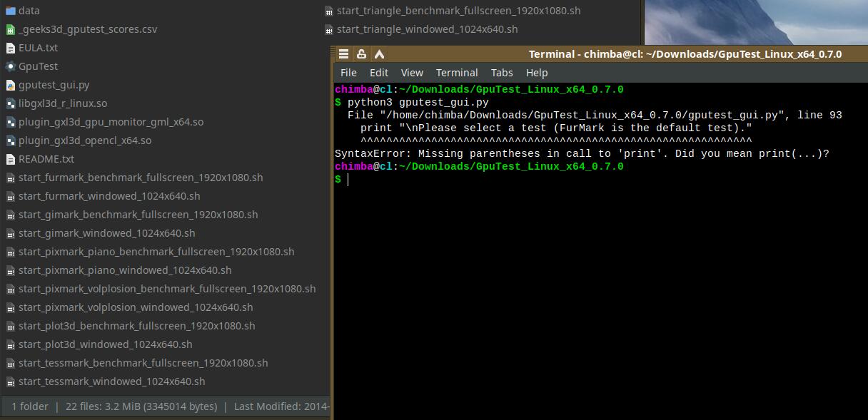
Task: Click the 'python3 gputest_gui.py' command line
Action: 418,103
